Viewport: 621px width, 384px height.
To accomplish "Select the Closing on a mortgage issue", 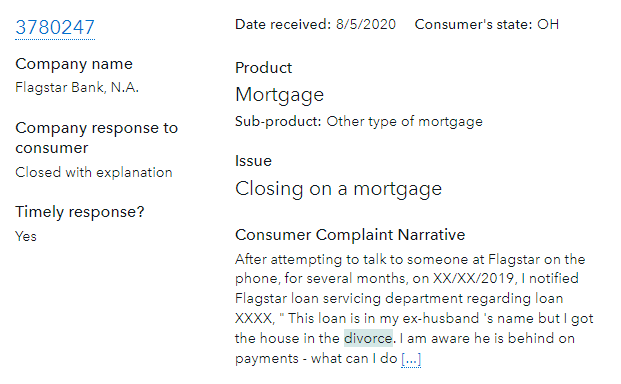I will (x=338, y=189).
